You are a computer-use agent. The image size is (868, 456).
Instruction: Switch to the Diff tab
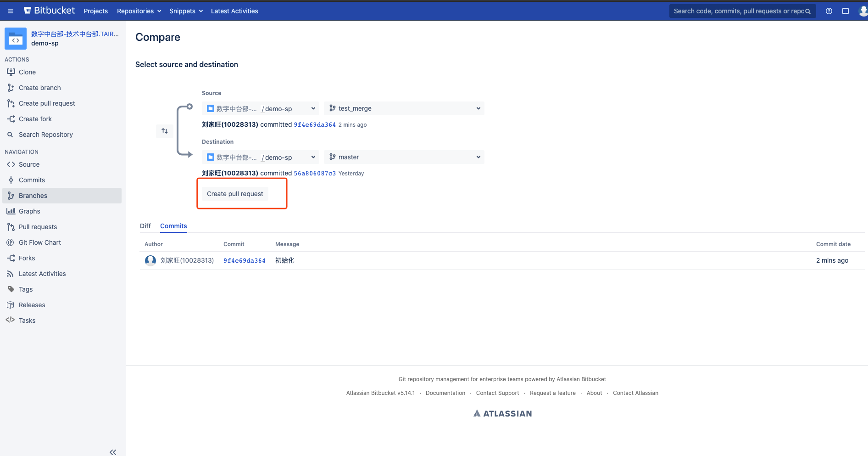tap(145, 226)
